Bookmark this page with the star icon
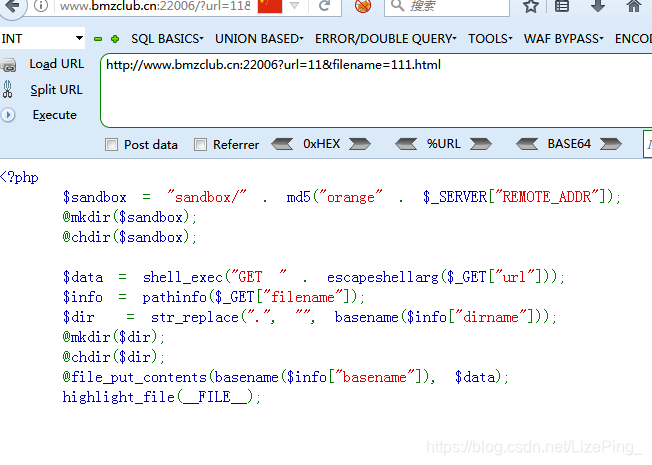 [x=531, y=6]
